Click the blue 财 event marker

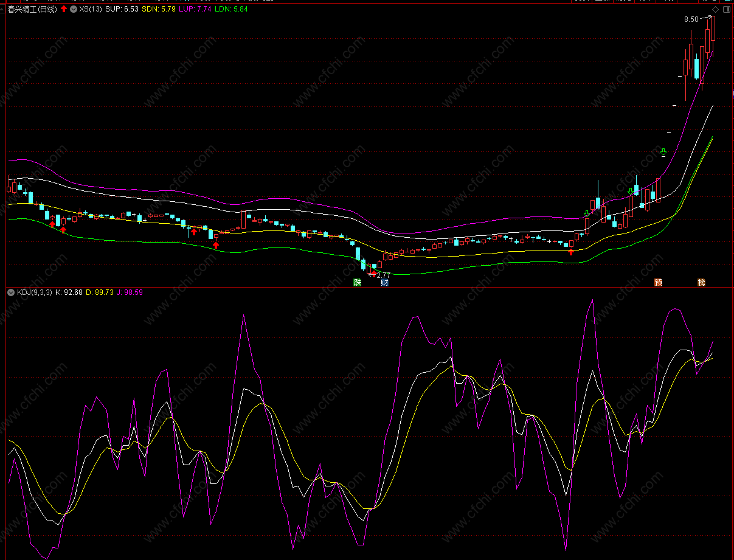coord(384,282)
